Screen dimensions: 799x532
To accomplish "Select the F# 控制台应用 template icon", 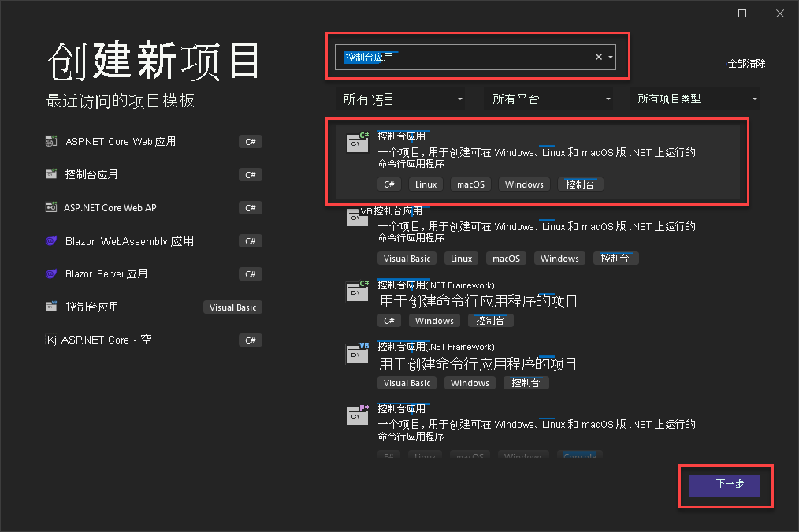I will [358, 416].
